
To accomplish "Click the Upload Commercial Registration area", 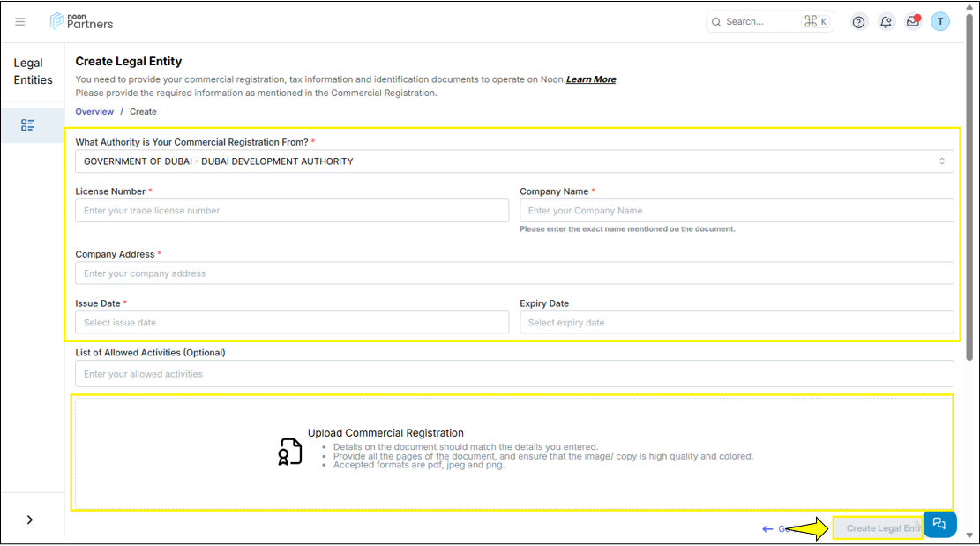I will click(512, 453).
